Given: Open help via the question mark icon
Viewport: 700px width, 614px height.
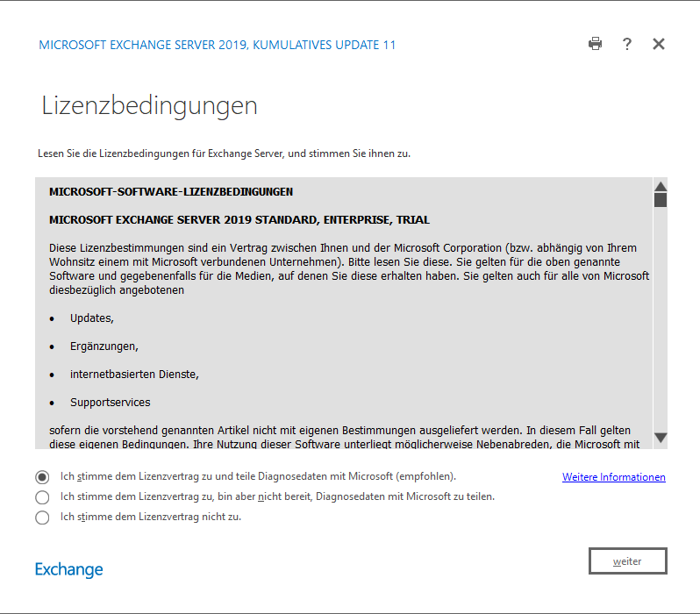Looking at the screenshot, I should [x=626, y=44].
